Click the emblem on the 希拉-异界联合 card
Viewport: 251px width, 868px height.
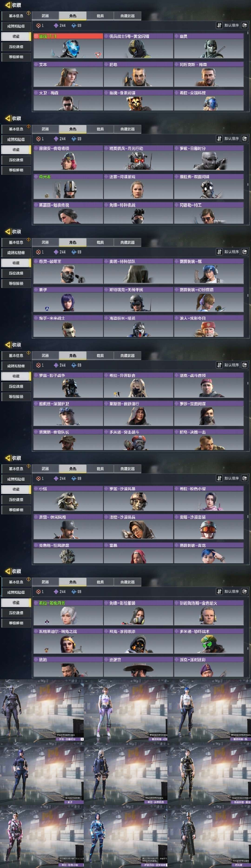116,394
